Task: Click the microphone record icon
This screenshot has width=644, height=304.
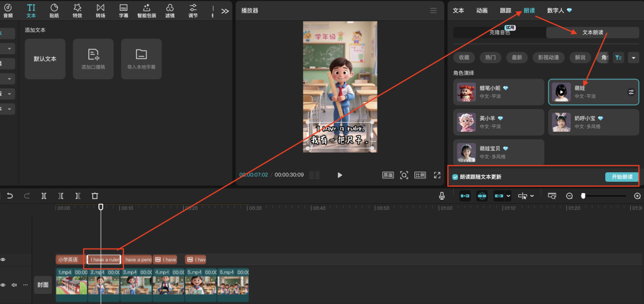Action: tap(442, 196)
